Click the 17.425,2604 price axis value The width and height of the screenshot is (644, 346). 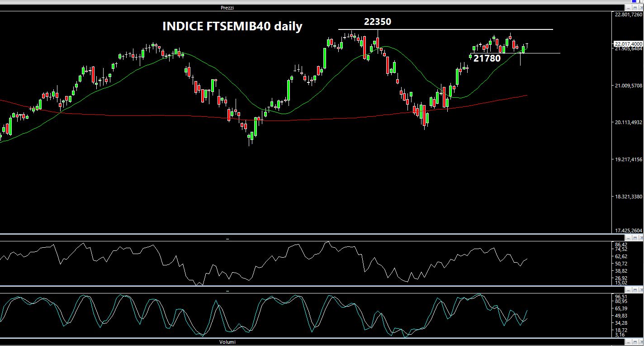pyautogui.click(x=628, y=231)
